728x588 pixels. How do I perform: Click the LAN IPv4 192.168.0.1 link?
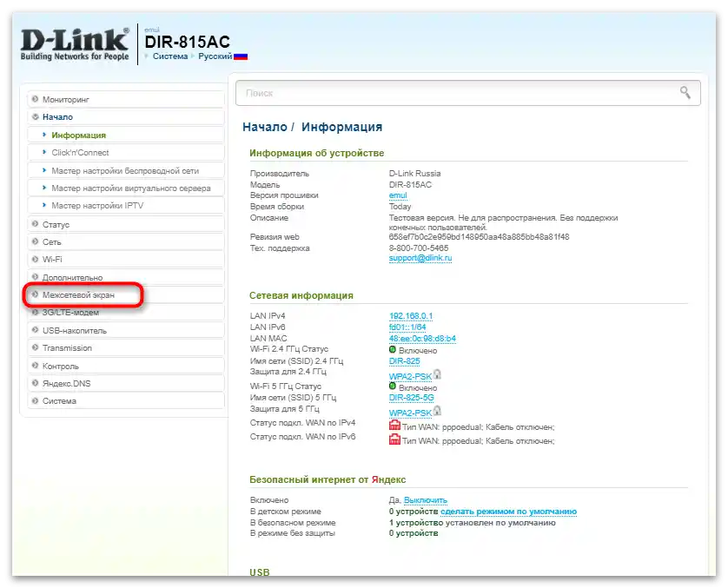tap(411, 316)
